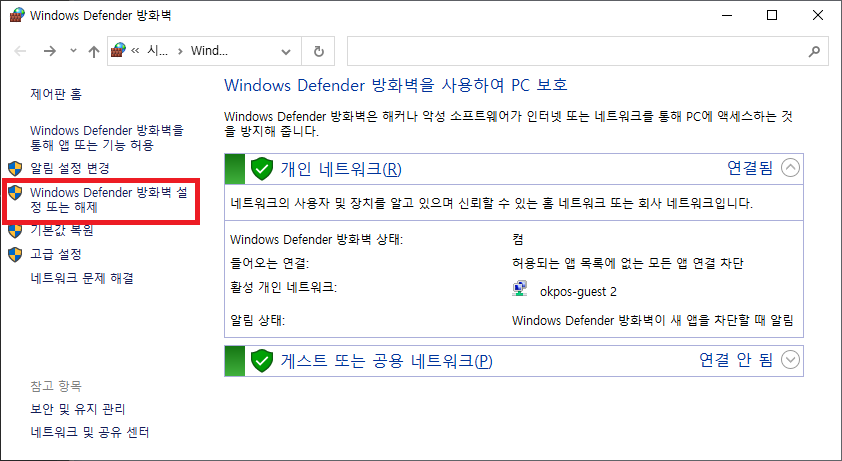Open the recent locations dropdown arrow

click(x=71, y=51)
